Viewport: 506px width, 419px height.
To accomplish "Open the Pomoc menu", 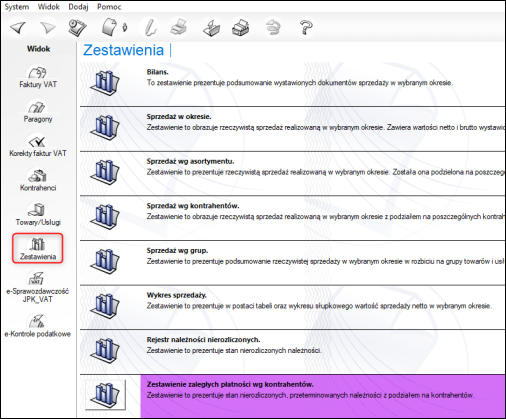I will [x=109, y=7].
